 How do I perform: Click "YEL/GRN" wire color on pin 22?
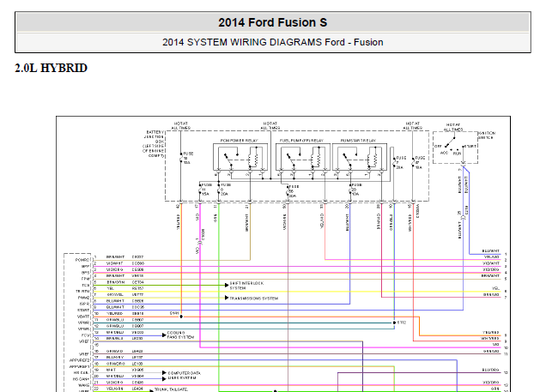coord(115,389)
